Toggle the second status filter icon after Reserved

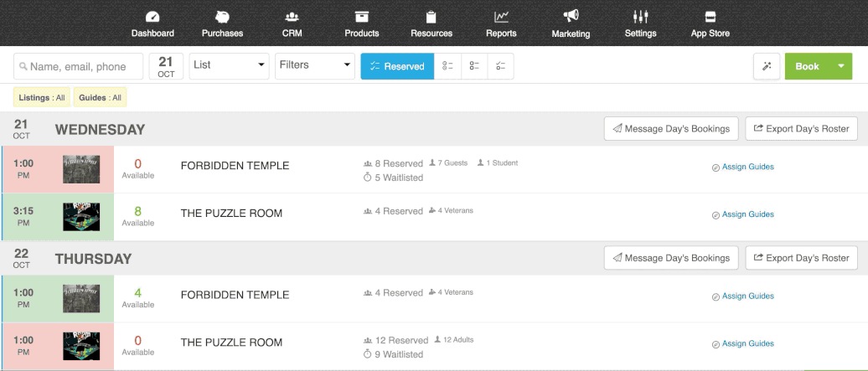(474, 66)
